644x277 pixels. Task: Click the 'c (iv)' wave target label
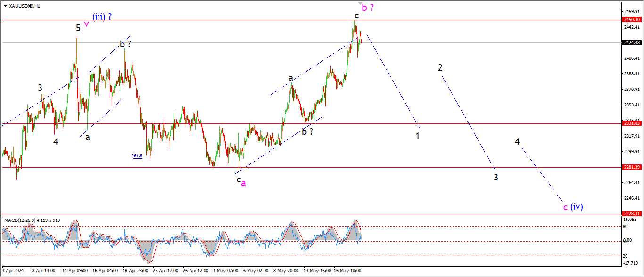point(573,207)
